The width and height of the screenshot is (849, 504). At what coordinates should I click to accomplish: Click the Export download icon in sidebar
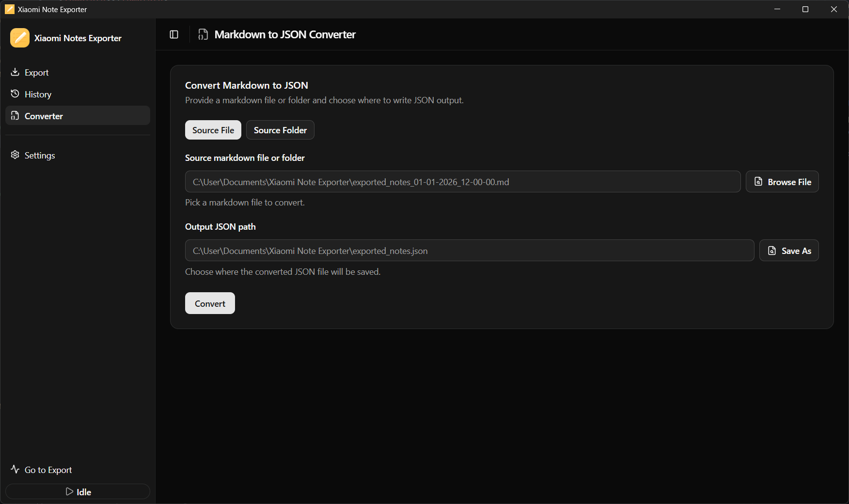pos(15,72)
